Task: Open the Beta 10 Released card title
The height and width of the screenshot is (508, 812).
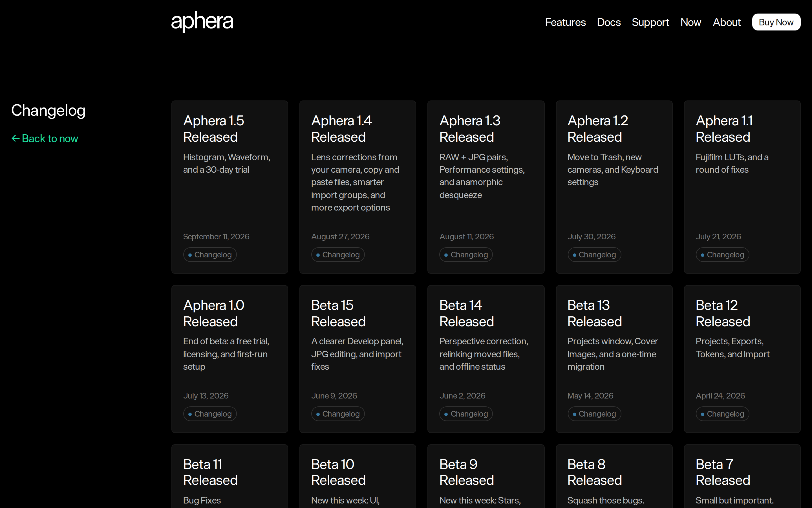Action: [338, 472]
